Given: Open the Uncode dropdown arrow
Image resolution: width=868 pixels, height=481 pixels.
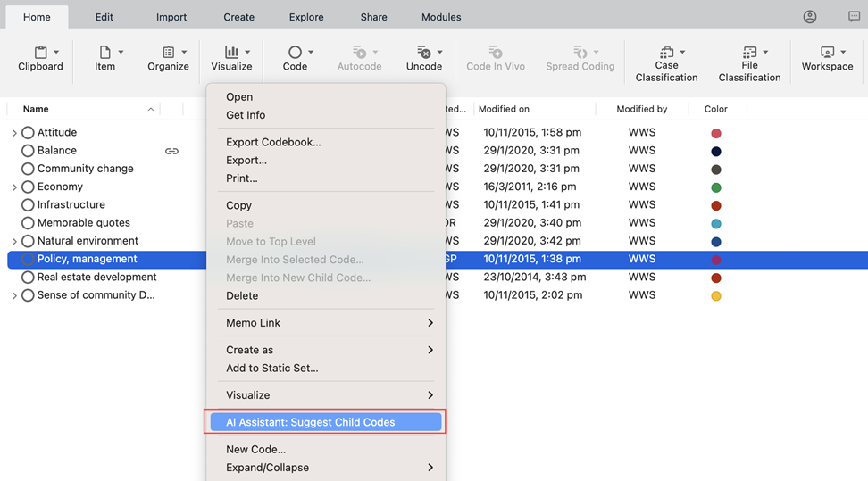Looking at the screenshot, I should coord(440,52).
